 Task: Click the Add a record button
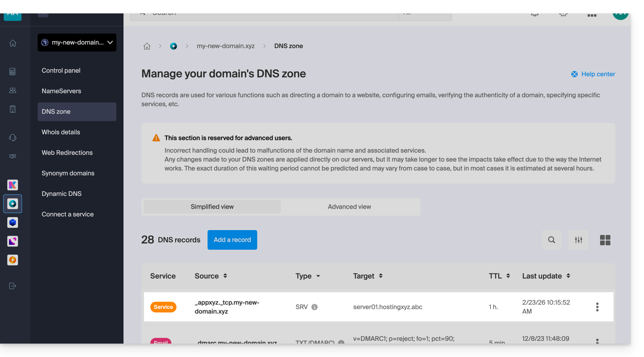[x=232, y=240]
